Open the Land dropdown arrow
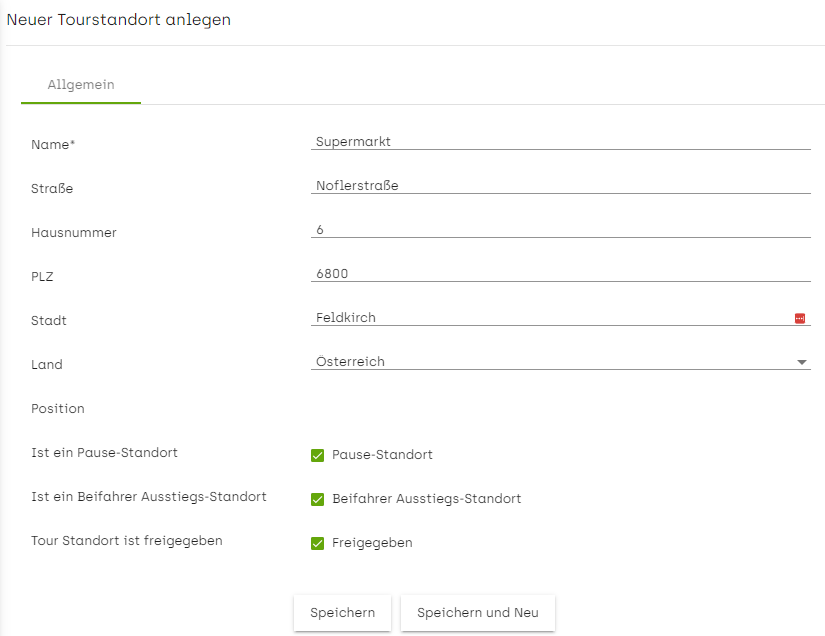The width and height of the screenshot is (825, 636). (802, 362)
